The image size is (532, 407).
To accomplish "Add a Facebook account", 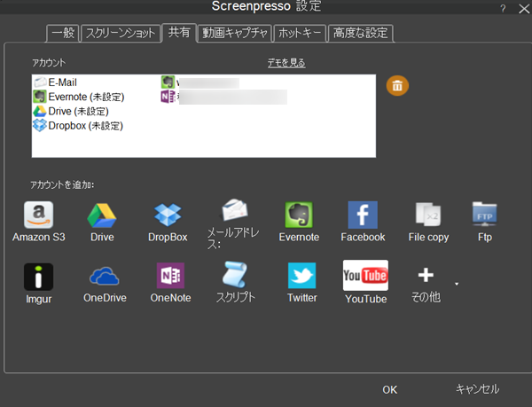I will [363, 222].
